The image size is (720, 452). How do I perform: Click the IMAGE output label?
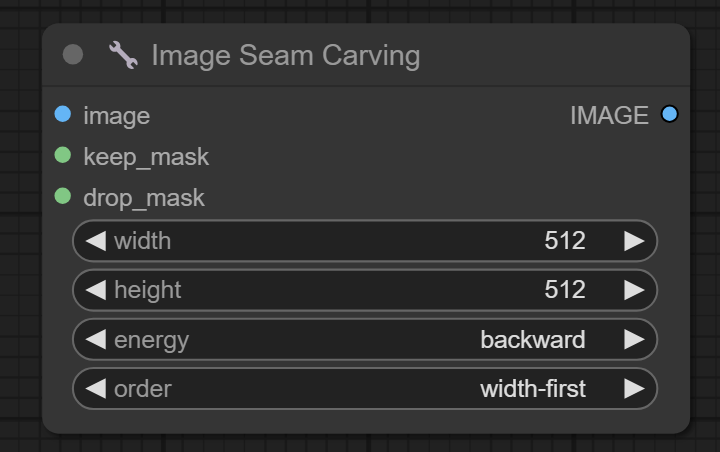click(x=609, y=115)
